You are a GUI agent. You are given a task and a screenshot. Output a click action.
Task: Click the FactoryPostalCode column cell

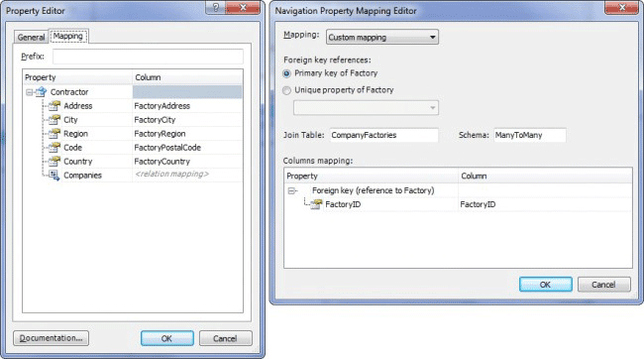[x=187, y=147]
